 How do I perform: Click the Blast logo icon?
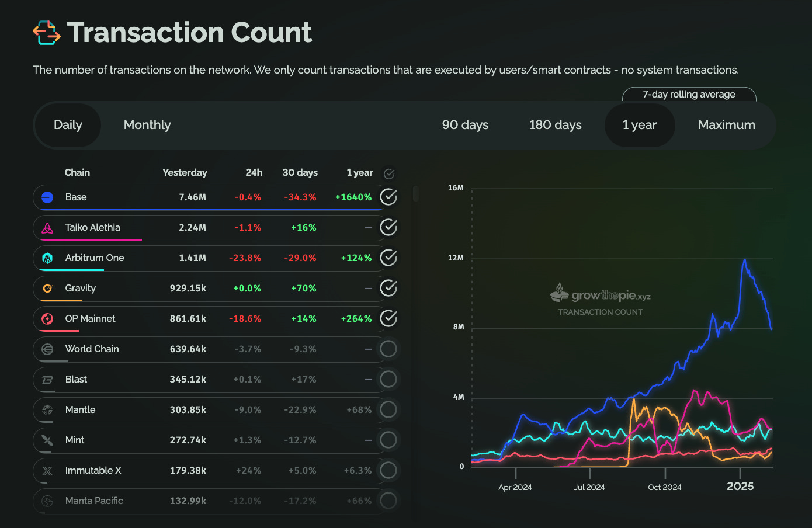[x=47, y=380]
